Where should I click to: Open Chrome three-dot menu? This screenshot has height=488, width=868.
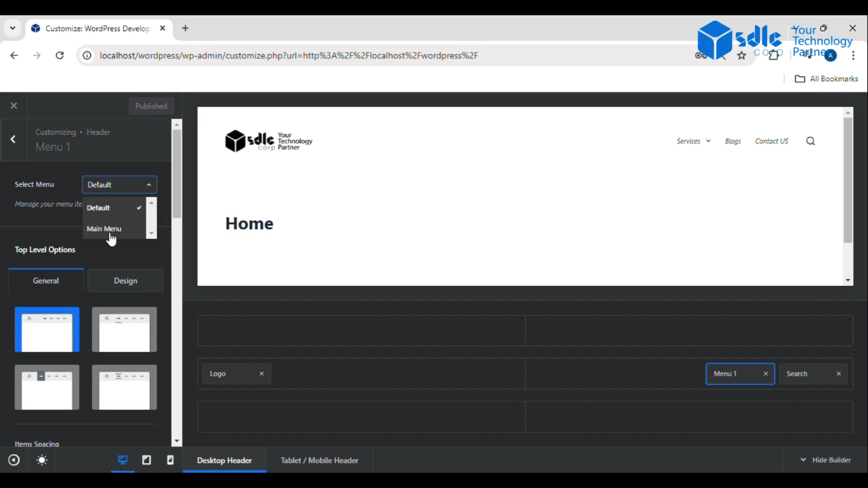point(853,55)
